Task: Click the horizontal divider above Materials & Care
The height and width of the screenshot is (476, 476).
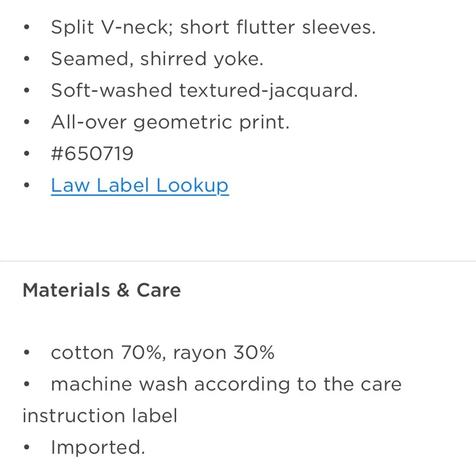Action: tap(238, 261)
